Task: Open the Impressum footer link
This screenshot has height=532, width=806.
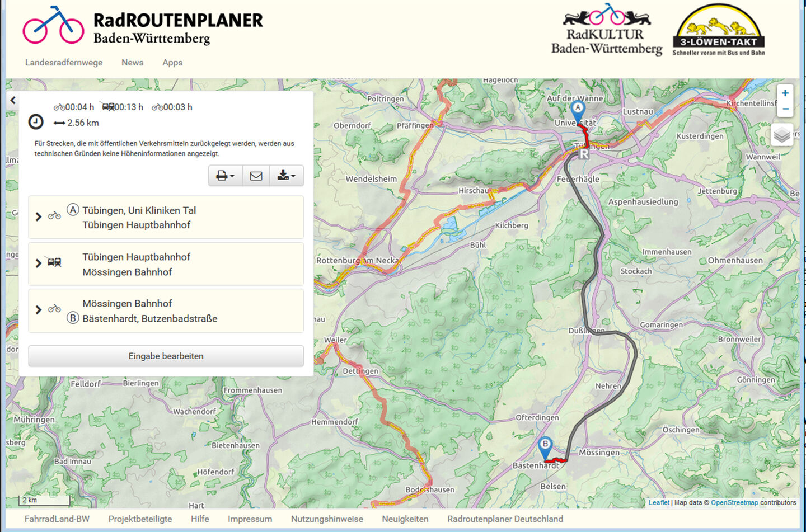Action: (250, 519)
